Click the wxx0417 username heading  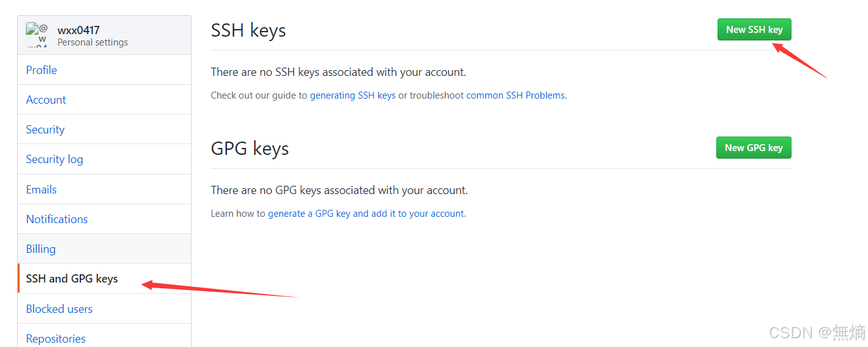coord(78,30)
